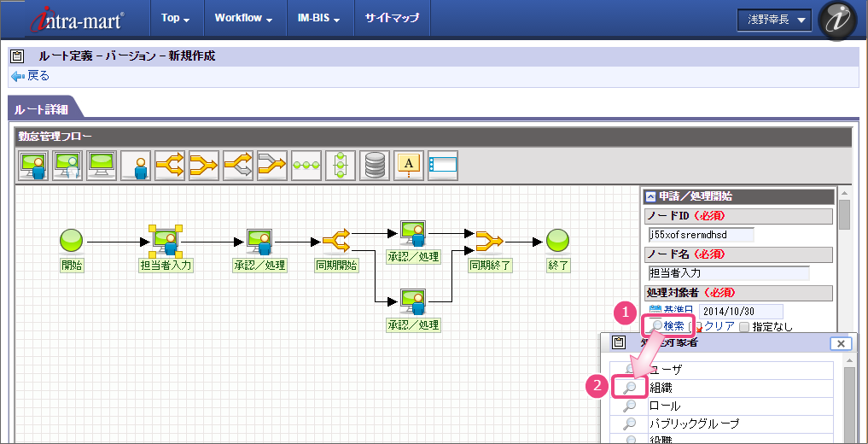Click the ノード名 input field containing 担当者入力
Image resolution: width=868 pixels, height=444 pixels.
729,273
